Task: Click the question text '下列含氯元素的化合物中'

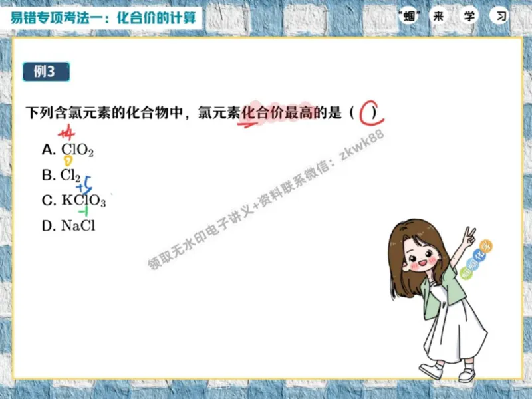Action: click(104, 112)
